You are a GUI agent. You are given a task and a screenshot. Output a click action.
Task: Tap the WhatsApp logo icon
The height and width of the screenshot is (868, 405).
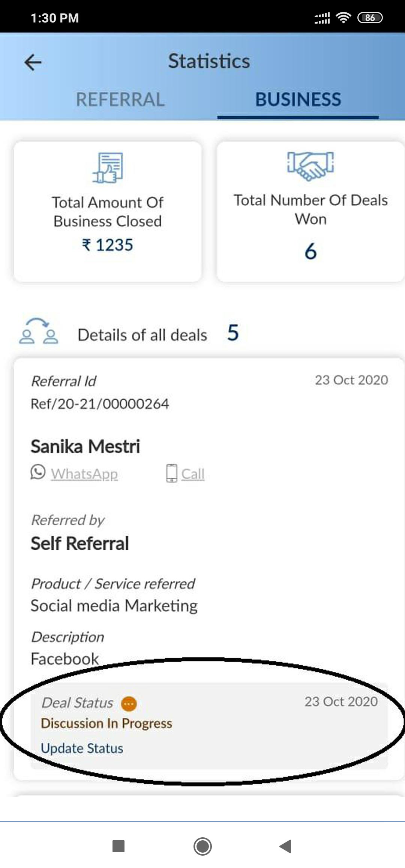pyautogui.click(x=38, y=472)
